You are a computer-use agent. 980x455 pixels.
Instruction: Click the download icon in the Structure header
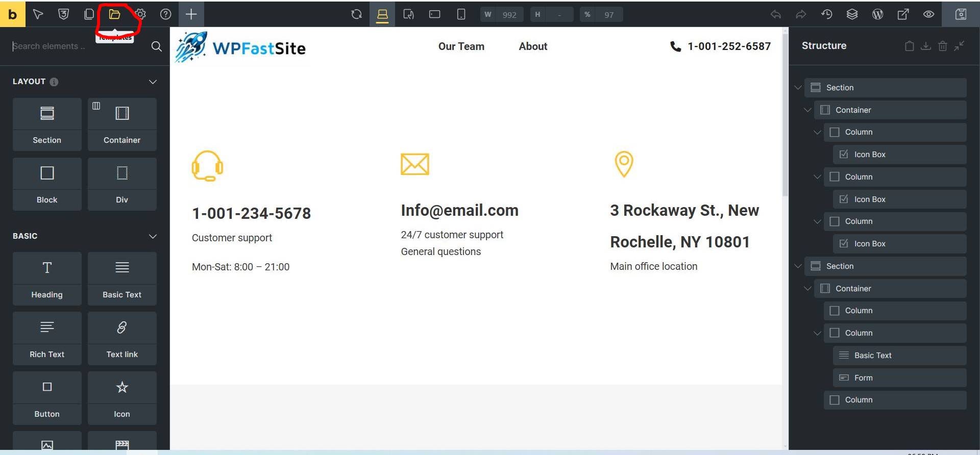[925, 46]
